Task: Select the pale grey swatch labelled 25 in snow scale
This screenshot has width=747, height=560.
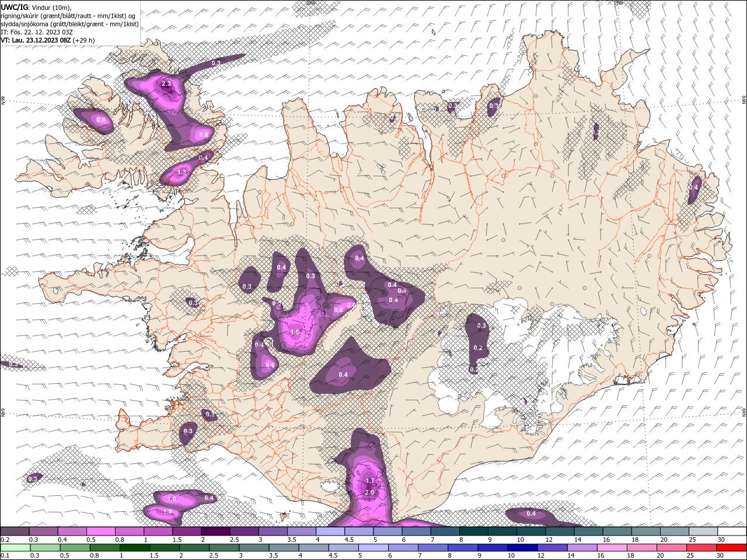Action: [703, 531]
